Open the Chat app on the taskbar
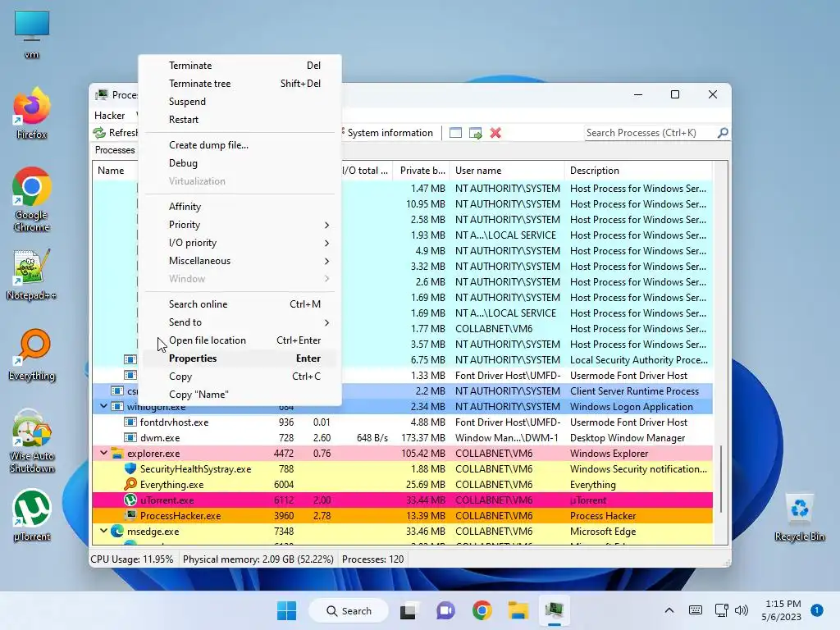This screenshot has width=840, height=630. click(445, 610)
